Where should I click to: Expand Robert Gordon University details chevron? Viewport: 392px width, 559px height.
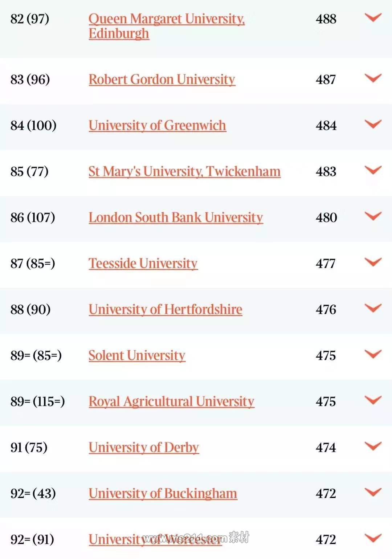(x=373, y=78)
